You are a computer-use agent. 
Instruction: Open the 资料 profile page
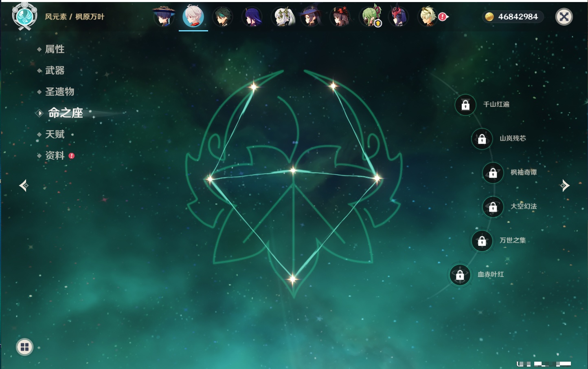(55, 155)
